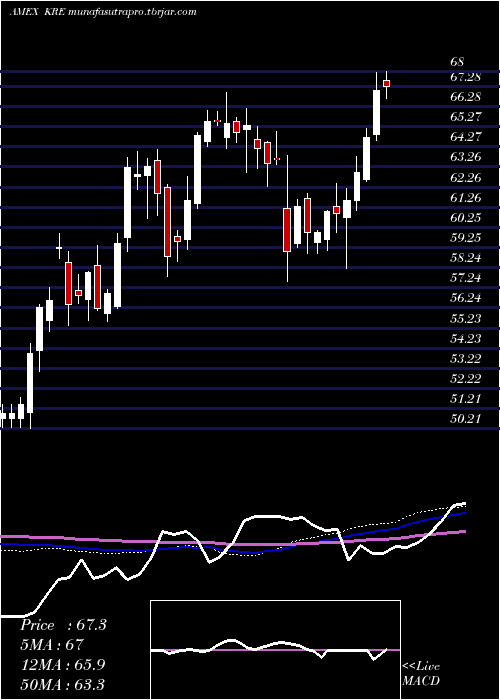
Task: Click the '59.25' price axis label
Action: 466,238
